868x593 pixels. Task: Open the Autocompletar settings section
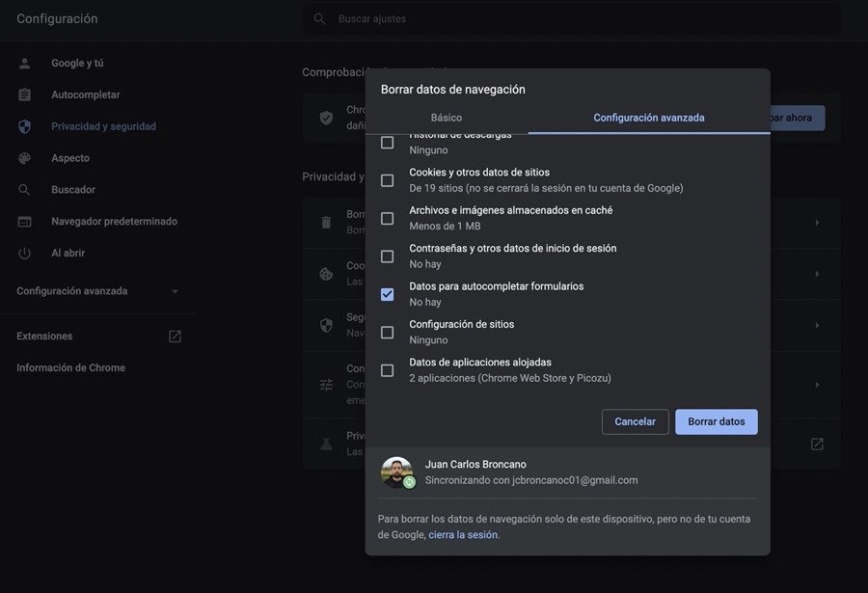click(x=85, y=94)
